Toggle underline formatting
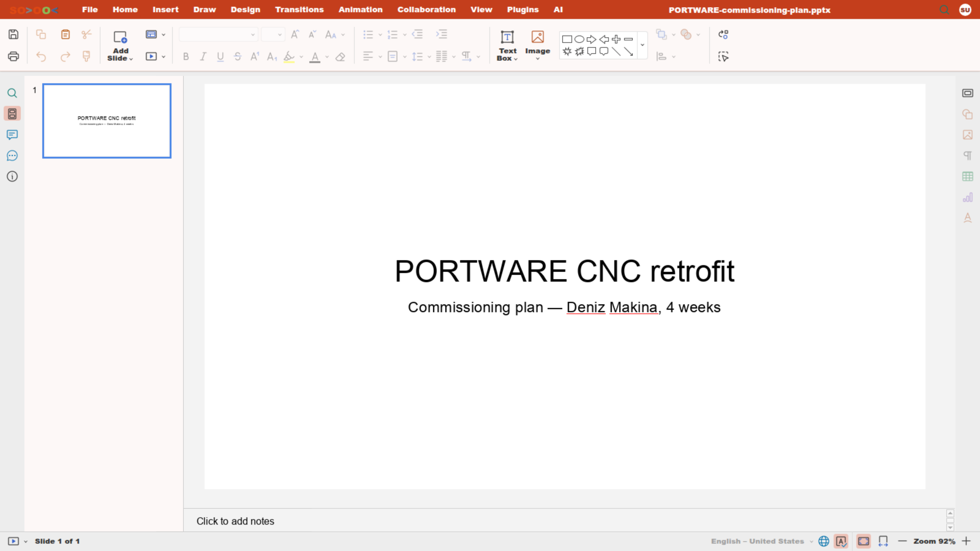This screenshot has height=551, width=980. click(x=220, y=57)
